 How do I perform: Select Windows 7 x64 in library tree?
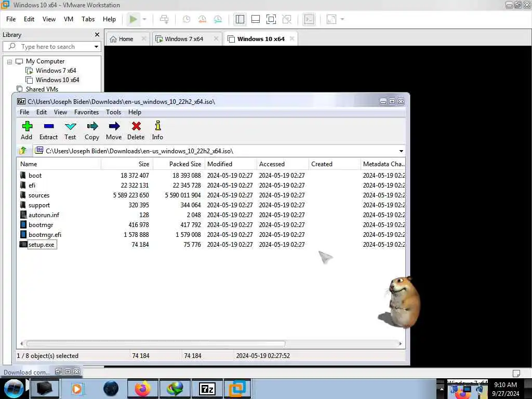click(56, 71)
